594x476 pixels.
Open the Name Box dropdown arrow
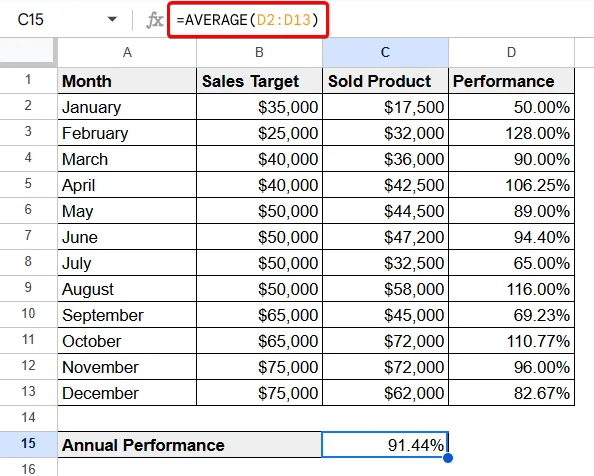click(112, 19)
